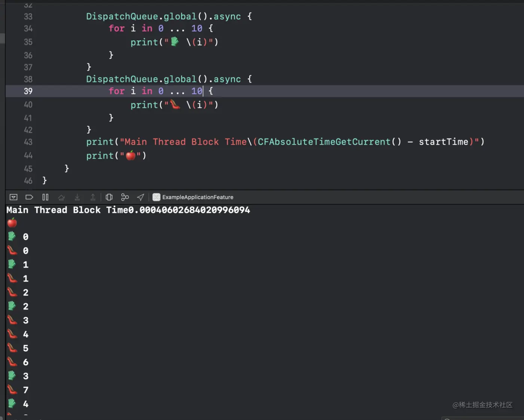Click print apple statement on line 44
This screenshot has width=524, height=420.
click(116, 155)
